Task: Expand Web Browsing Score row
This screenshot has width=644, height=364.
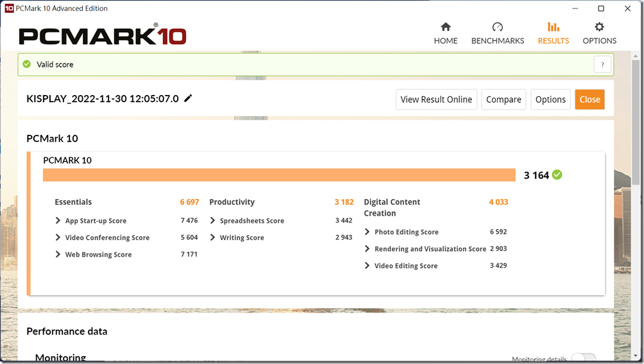Action: click(x=58, y=254)
